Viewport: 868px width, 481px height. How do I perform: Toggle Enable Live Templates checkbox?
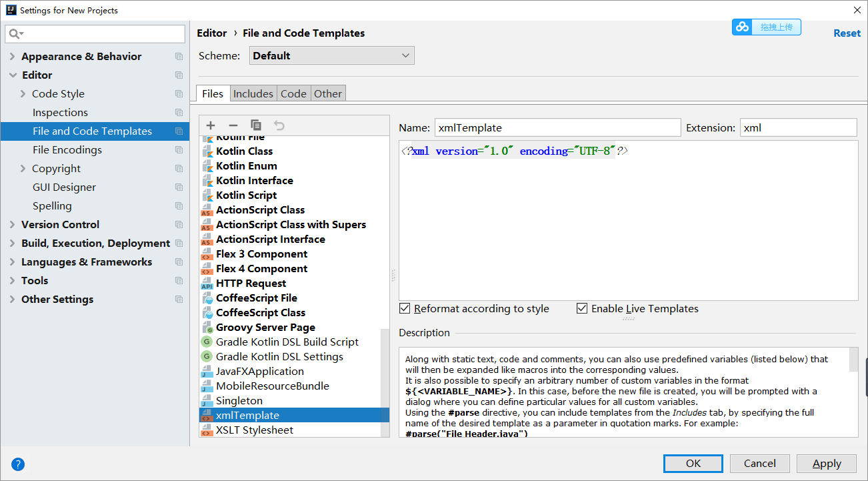point(582,308)
